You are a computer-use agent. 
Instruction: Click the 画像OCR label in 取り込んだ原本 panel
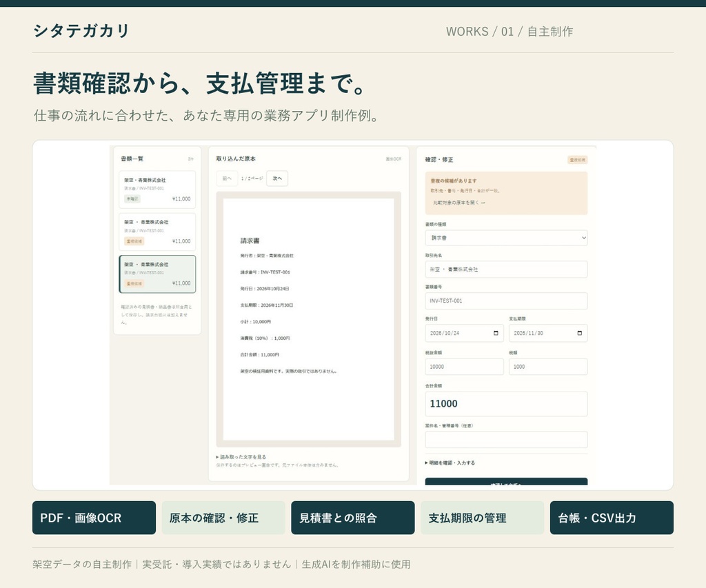click(x=394, y=159)
